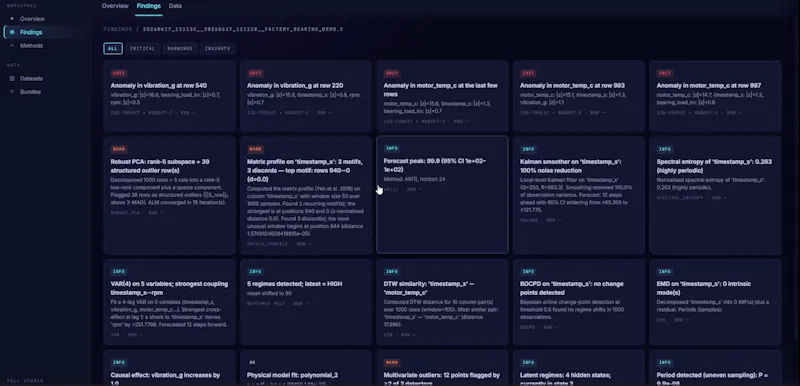Screen dimensions: 800x386
Task: Switch to the Data top tab
Action: click(x=175, y=6)
